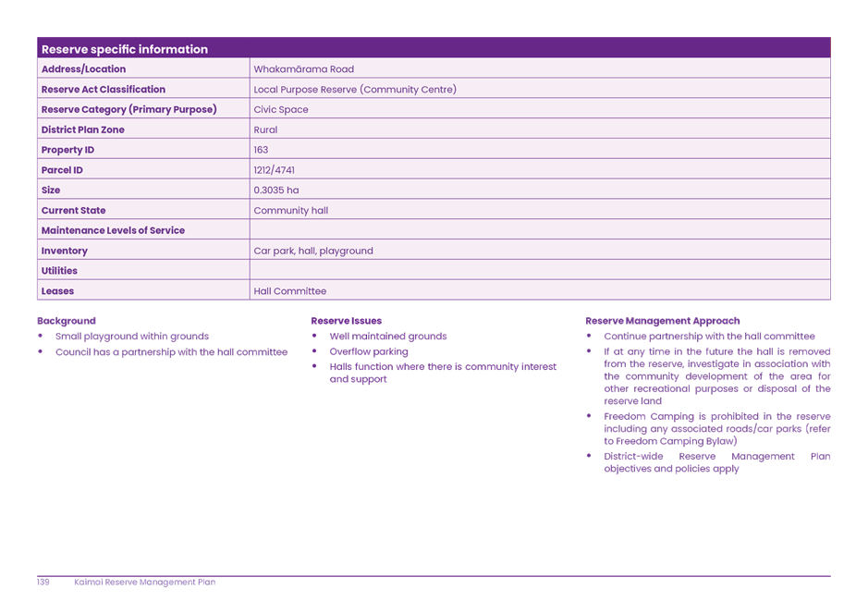The height and width of the screenshot is (614, 868).
Task: Click the 'Reserve Management Plan' footer text
Action: [x=145, y=583]
